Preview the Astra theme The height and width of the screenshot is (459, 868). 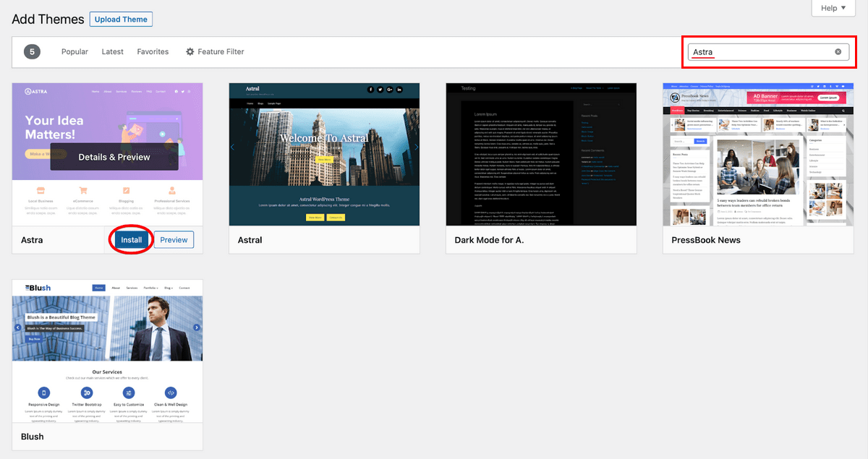point(174,240)
